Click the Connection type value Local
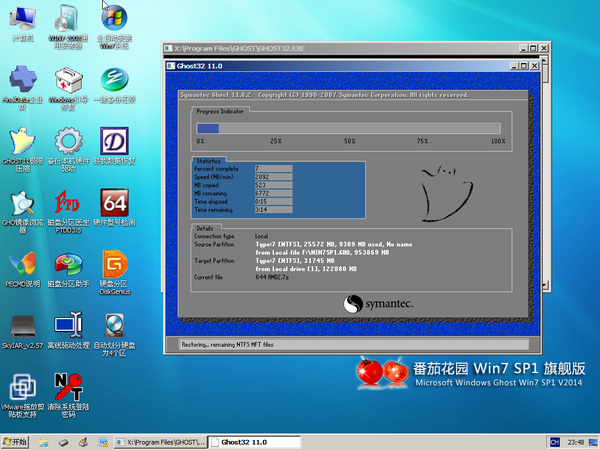Image resolution: width=600 pixels, height=450 pixels. (262, 236)
